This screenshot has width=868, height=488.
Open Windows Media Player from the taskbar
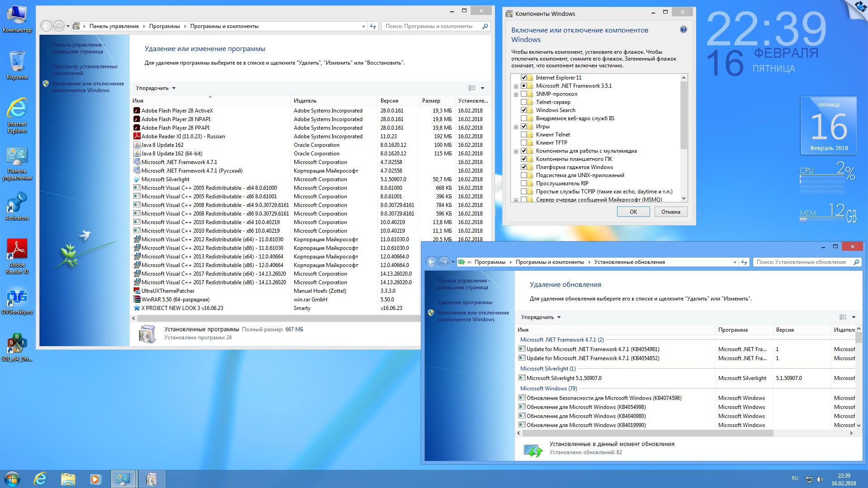(x=95, y=479)
